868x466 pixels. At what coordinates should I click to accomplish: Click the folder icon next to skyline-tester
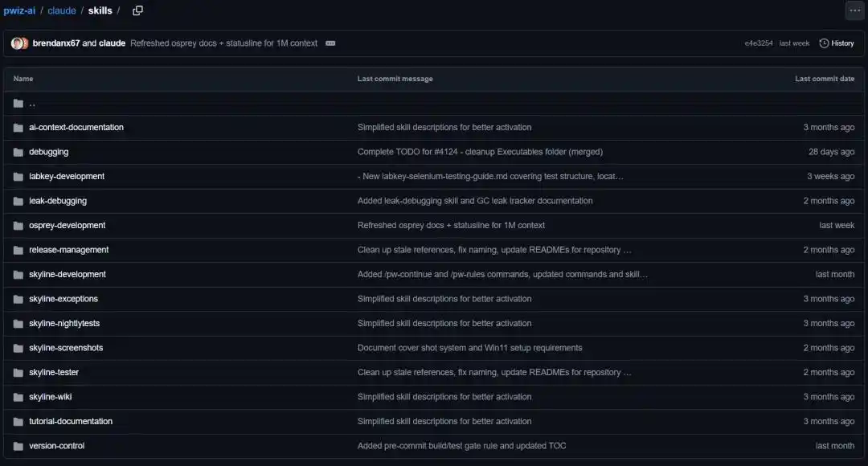[x=18, y=373]
